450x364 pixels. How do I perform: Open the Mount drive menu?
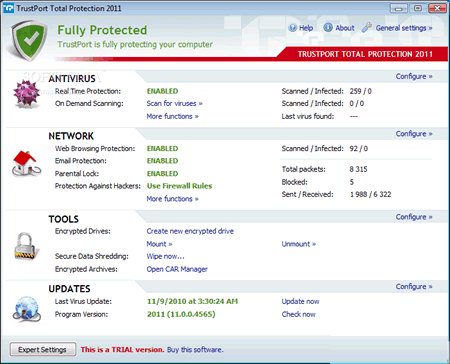[x=159, y=244]
